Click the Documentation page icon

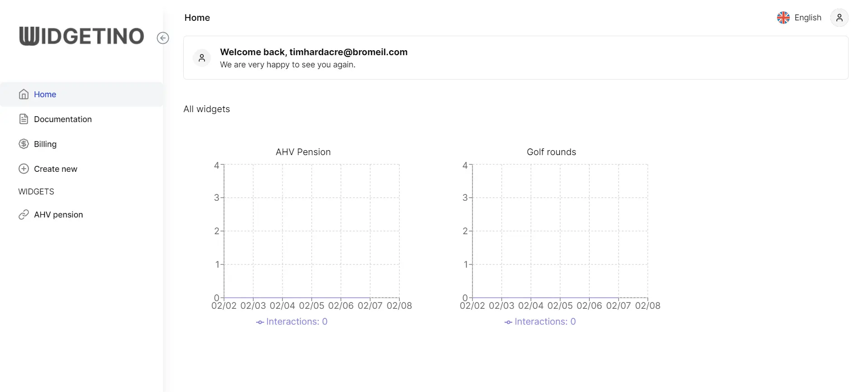click(x=24, y=119)
